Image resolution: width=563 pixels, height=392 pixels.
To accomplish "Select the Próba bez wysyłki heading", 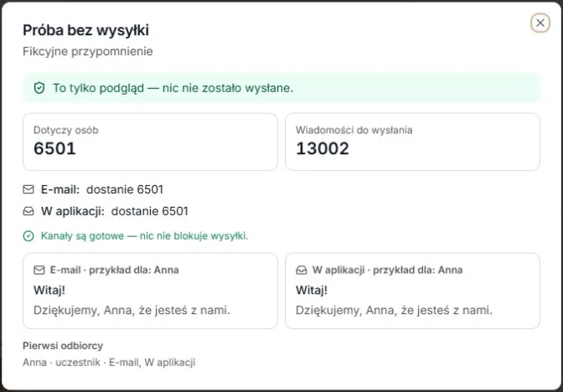I will coord(85,30).
